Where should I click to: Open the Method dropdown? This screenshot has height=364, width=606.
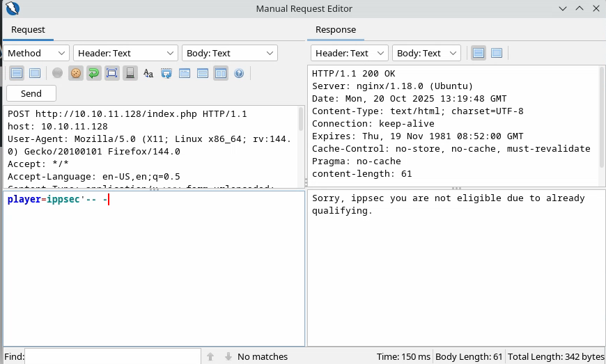click(37, 53)
